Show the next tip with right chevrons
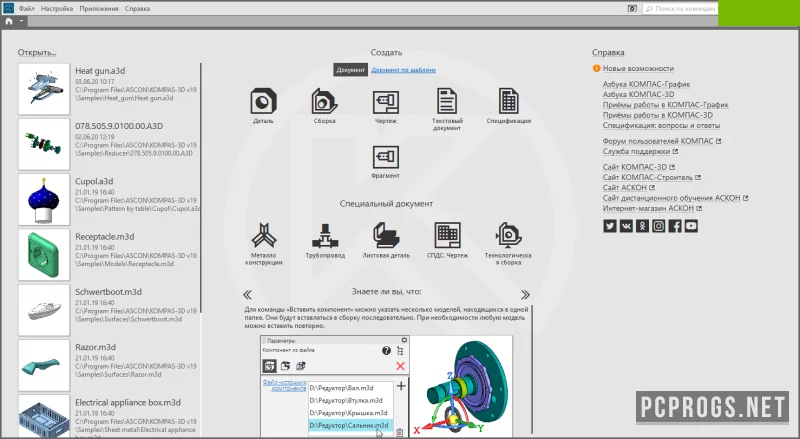The height and width of the screenshot is (439, 800). 526,295
